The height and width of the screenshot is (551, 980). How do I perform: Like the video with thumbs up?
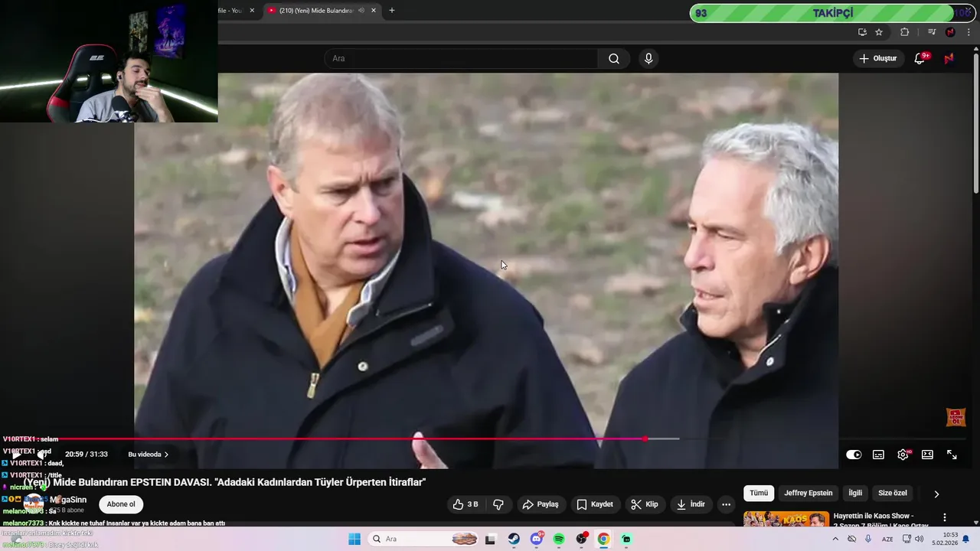point(465,504)
